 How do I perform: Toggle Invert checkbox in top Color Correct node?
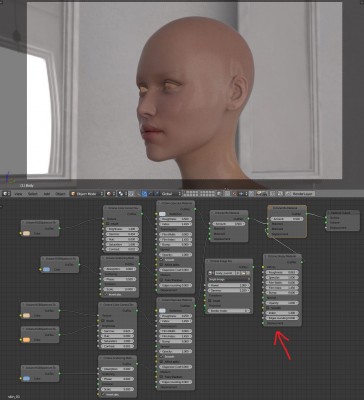108,224
